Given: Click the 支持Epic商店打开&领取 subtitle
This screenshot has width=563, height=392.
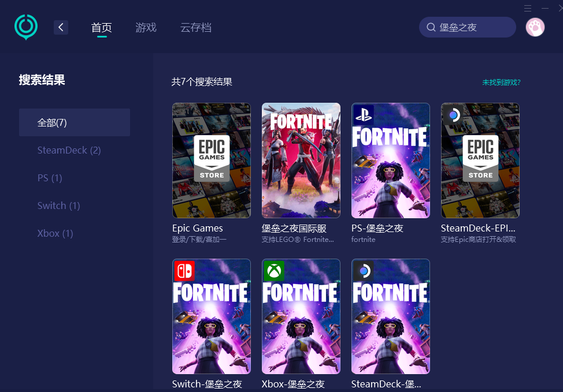Looking at the screenshot, I should [x=478, y=240].
